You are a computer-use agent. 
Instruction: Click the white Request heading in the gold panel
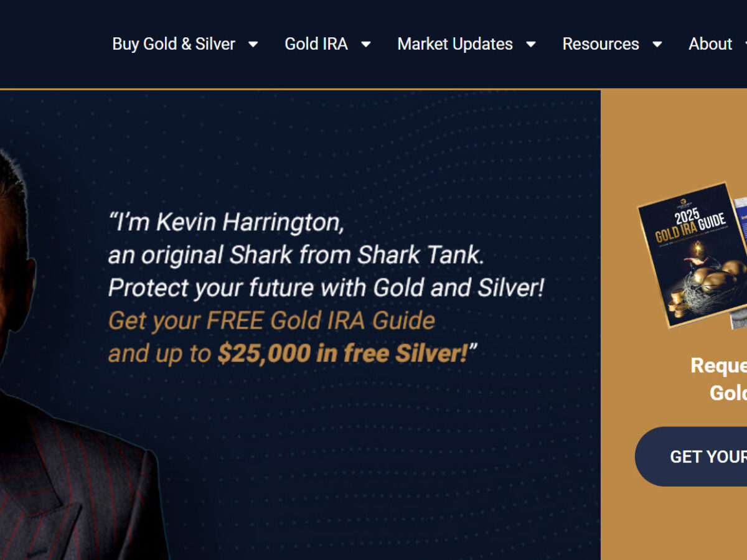(x=719, y=365)
